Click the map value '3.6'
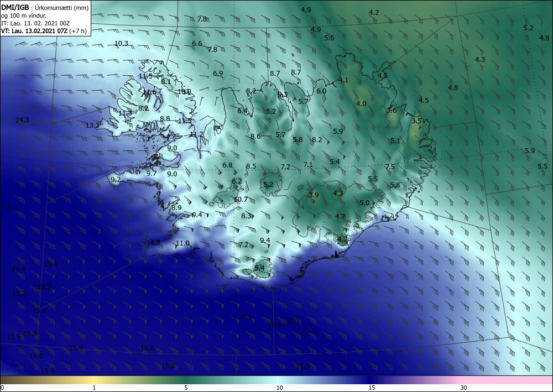The width and height of the screenshot is (553, 392). [x=392, y=111]
